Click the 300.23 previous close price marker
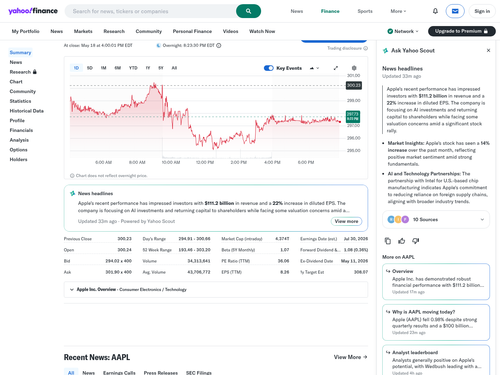 coord(354,85)
